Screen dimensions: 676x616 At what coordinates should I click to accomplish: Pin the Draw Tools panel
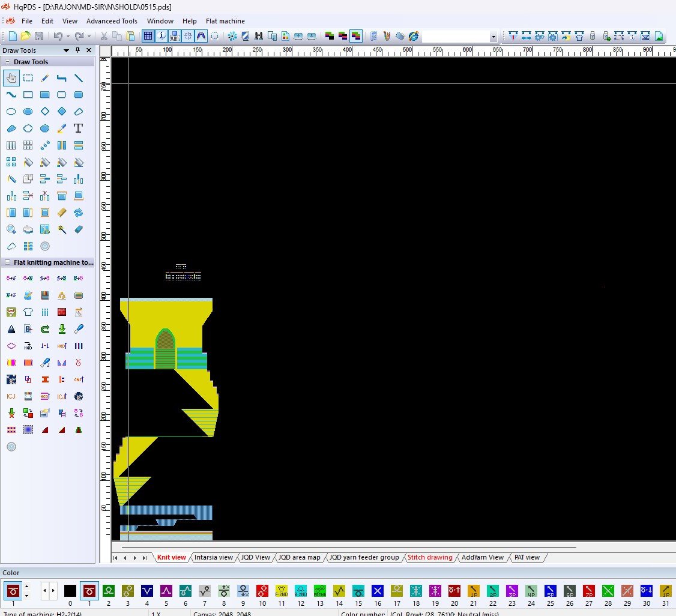click(77, 50)
